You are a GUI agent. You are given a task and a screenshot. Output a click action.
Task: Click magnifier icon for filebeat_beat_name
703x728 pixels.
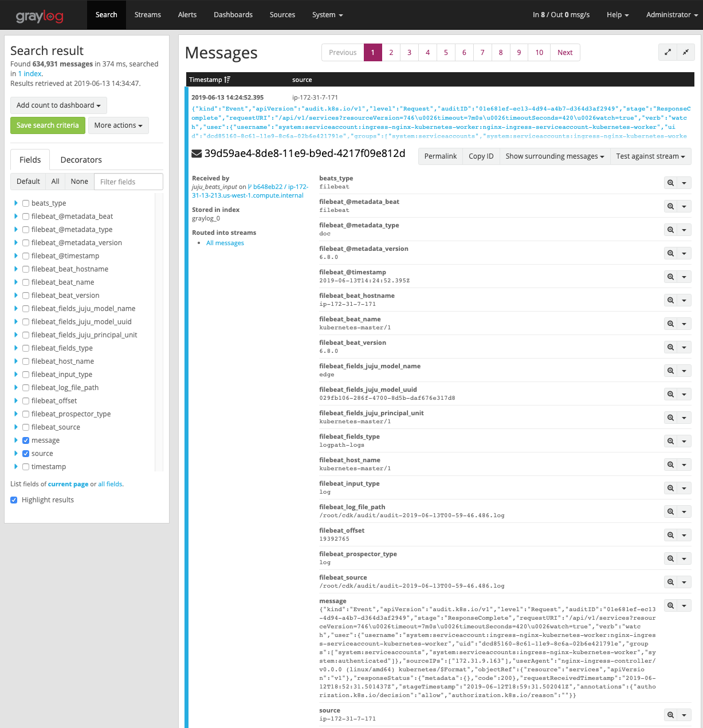(670, 324)
